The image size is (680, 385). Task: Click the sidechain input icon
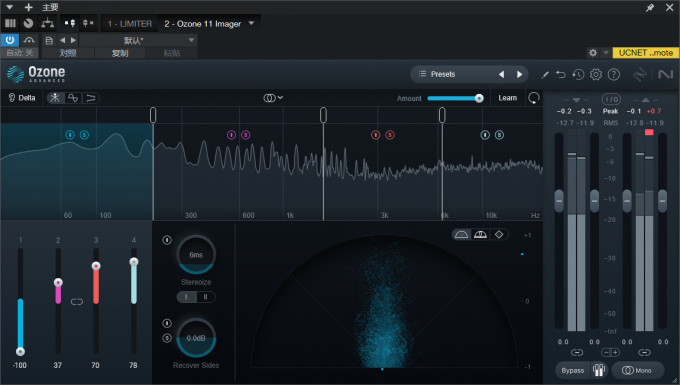(x=70, y=23)
